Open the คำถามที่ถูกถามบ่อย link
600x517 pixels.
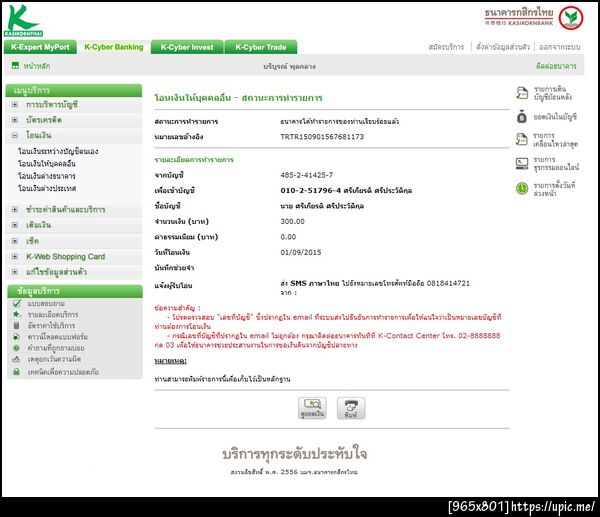point(56,348)
